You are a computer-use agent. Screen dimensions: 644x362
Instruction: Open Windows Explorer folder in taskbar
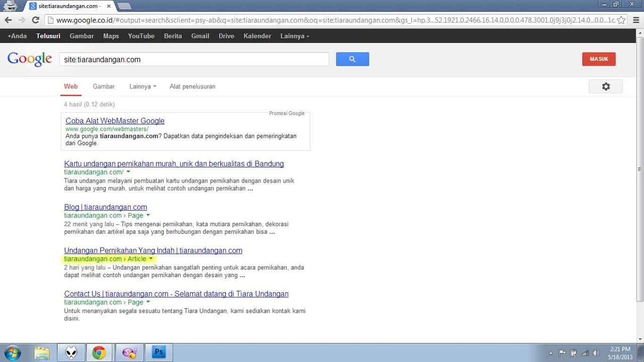42,353
